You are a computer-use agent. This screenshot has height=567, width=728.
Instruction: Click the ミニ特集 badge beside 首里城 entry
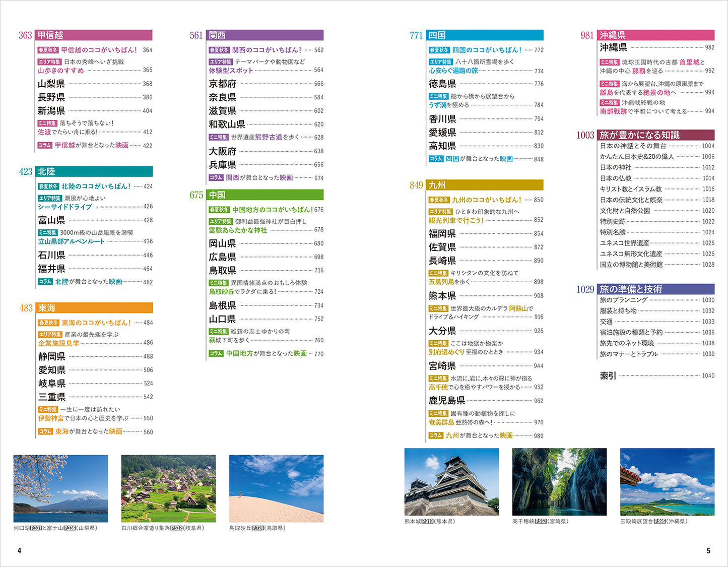pyautogui.click(x=609, y=62)
